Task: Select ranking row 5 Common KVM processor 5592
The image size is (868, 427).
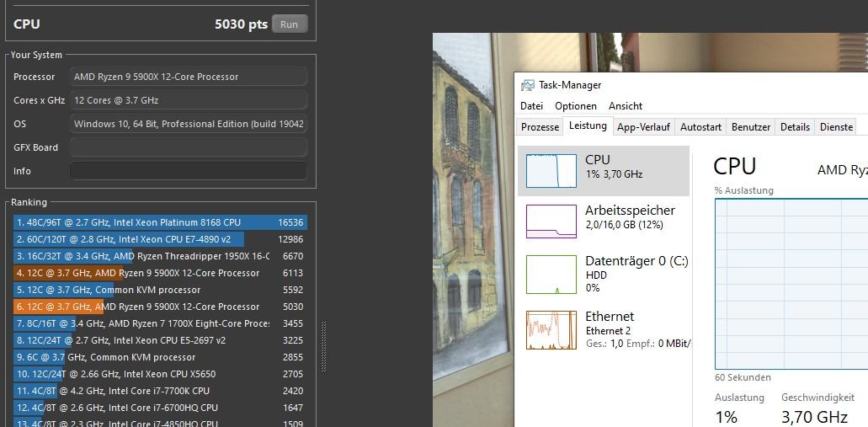Action: [x=160, y=290]
